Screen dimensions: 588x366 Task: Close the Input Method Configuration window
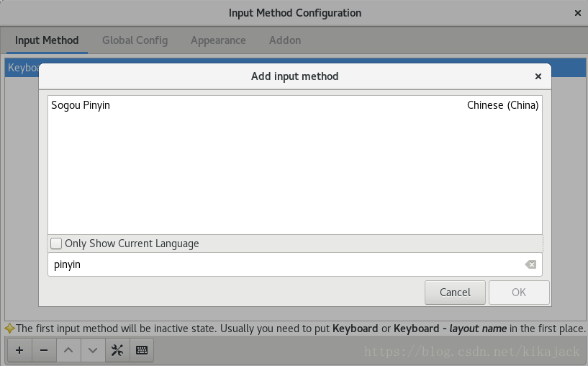click(578, 13)
